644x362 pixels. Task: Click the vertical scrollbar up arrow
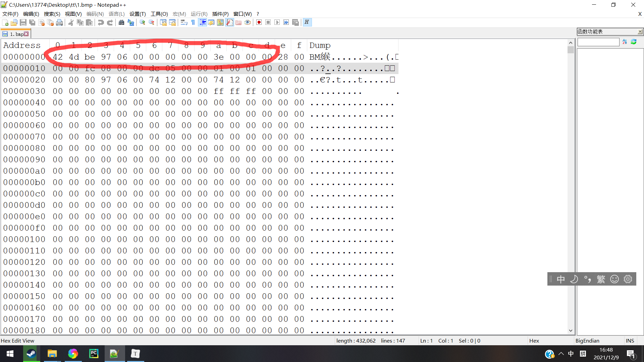click(x=571, y=43)
